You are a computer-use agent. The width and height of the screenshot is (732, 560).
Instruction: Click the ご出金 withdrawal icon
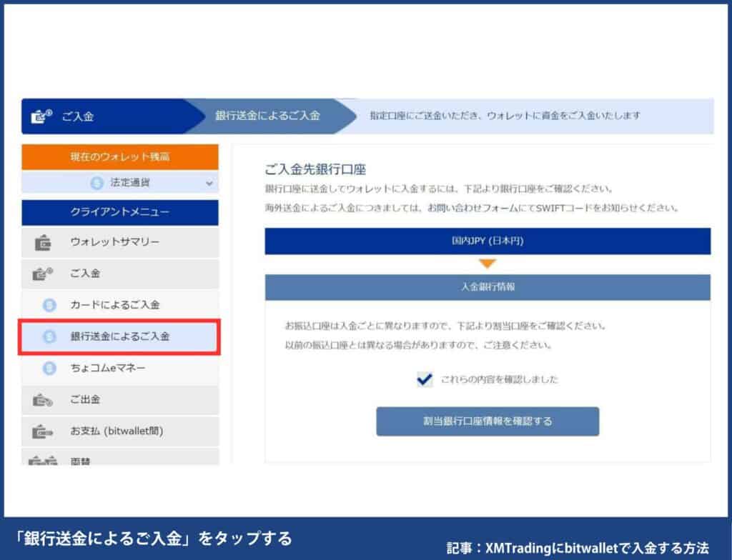[x=41, y=400]
